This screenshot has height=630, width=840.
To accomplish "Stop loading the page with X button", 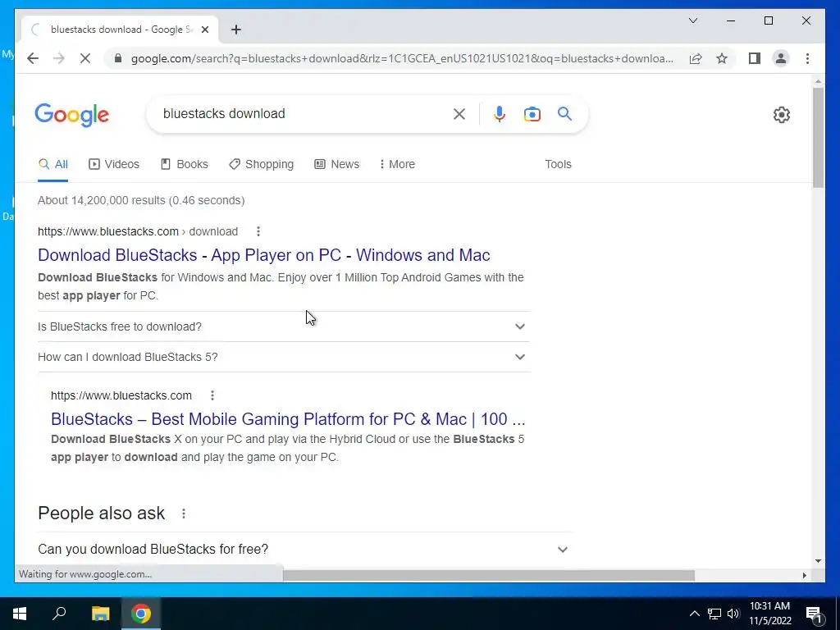I will pos(85,58).
